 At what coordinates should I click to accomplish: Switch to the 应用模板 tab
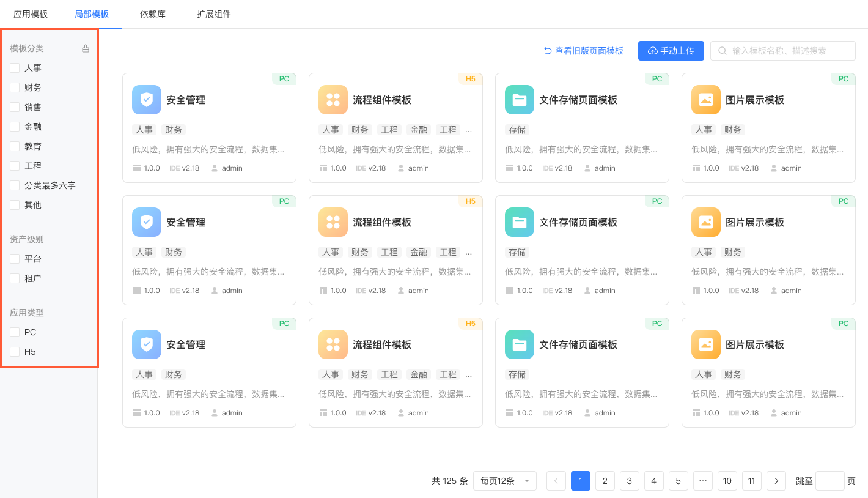pos(31,14)
